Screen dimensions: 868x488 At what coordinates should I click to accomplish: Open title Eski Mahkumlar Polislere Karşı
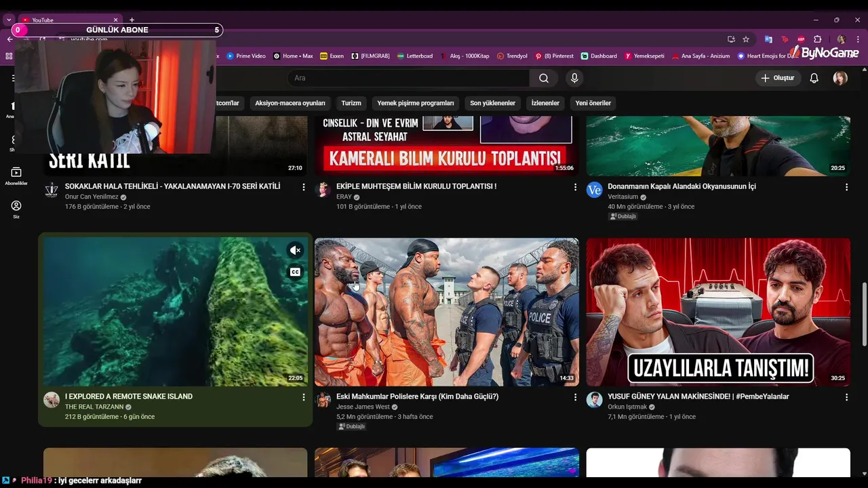point(417,396)
